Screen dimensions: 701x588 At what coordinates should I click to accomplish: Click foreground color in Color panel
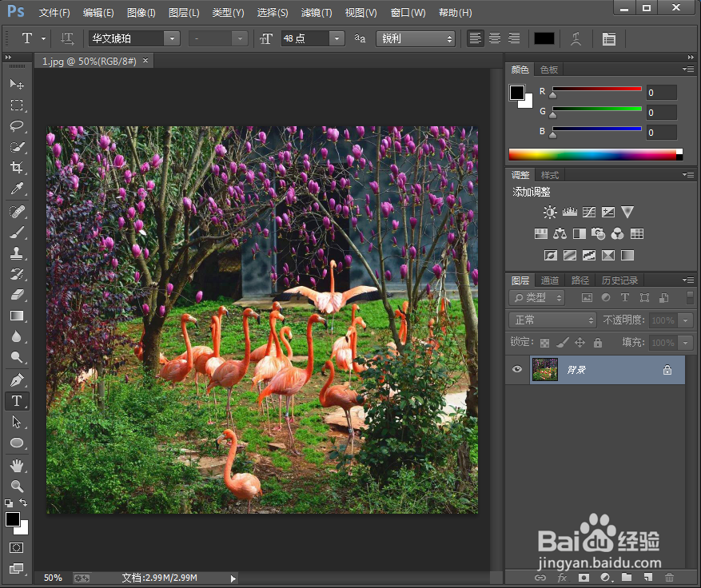[x=517, y=93]
